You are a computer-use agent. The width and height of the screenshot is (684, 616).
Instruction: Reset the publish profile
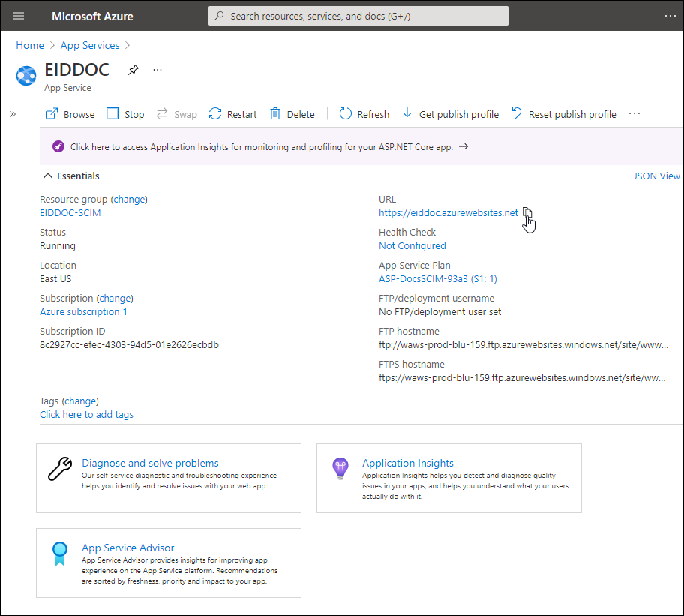(x=563, y=114)
